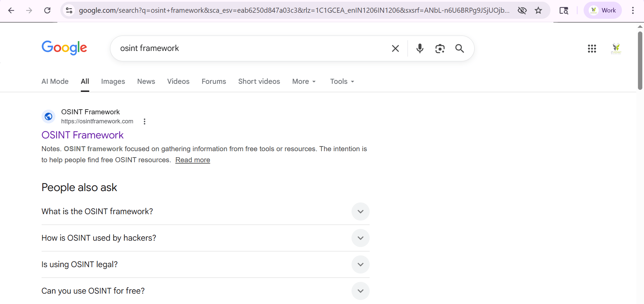Search by image with the camera icon

[440, 49]
